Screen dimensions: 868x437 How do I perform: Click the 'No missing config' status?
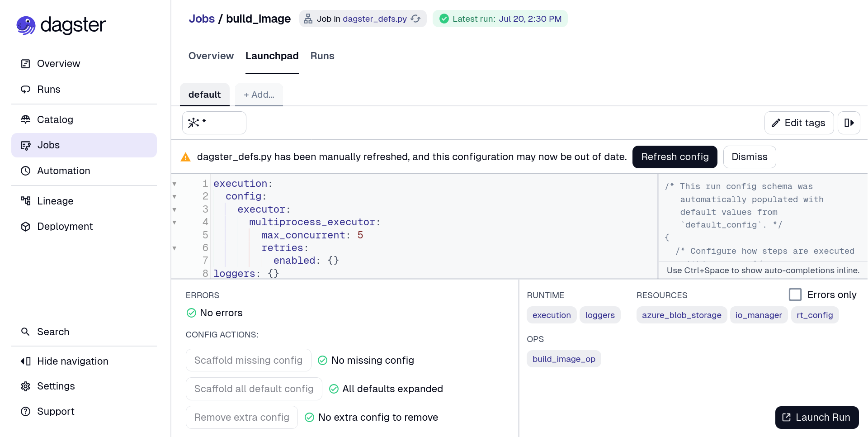pyautogui.click(x=373, y=360)
